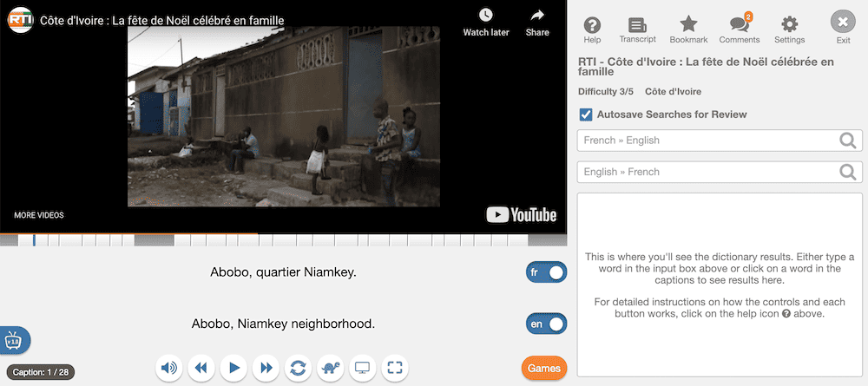Click the loop/repeat caption icon
This screenshot has width=868, height=386.
[x=298, y=368]
